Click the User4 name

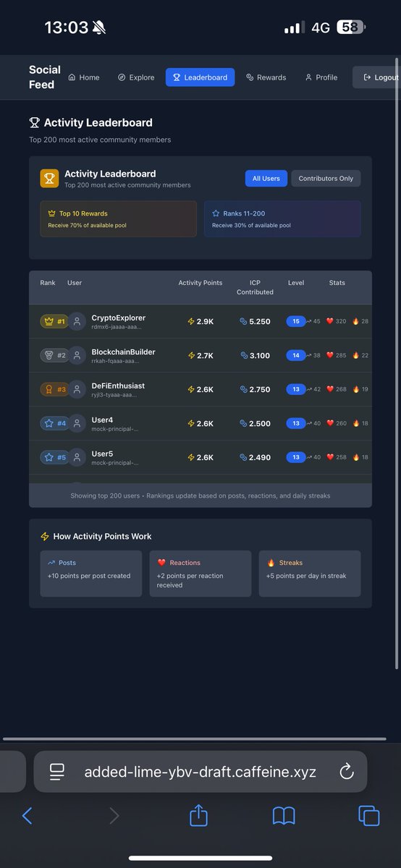coord(102,420)
